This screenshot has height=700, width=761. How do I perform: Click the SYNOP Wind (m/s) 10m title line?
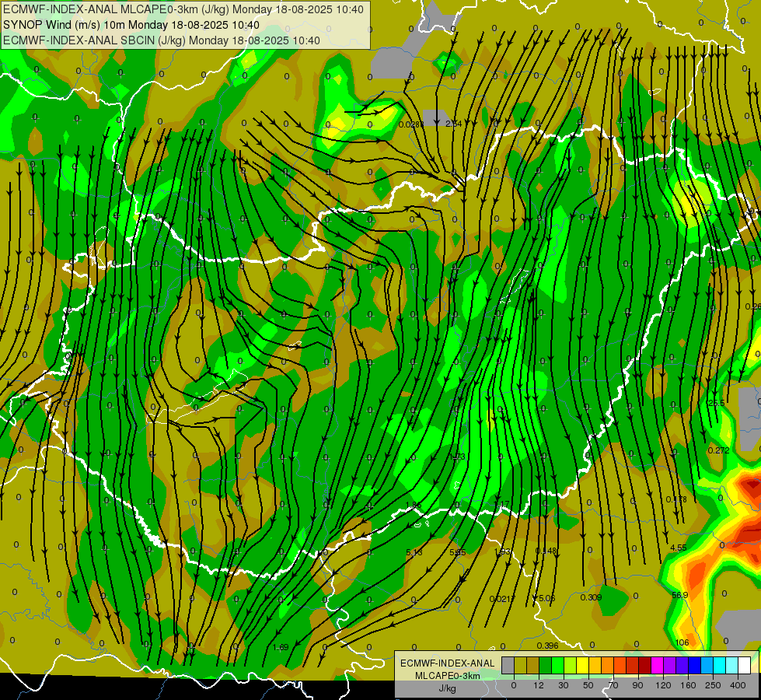point(131,25)
